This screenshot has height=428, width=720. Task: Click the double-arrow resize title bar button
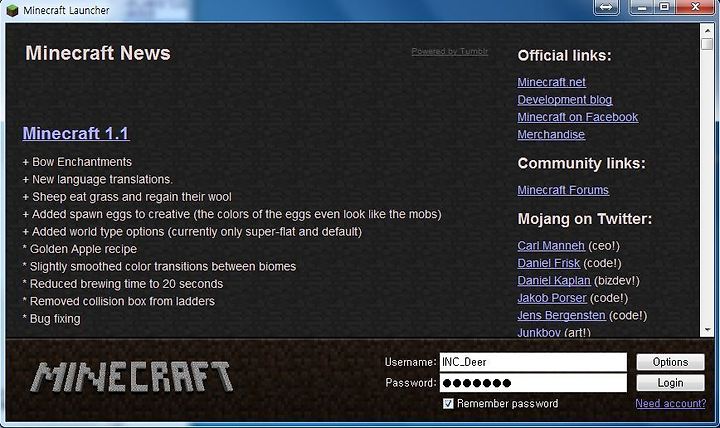(606, 7)
